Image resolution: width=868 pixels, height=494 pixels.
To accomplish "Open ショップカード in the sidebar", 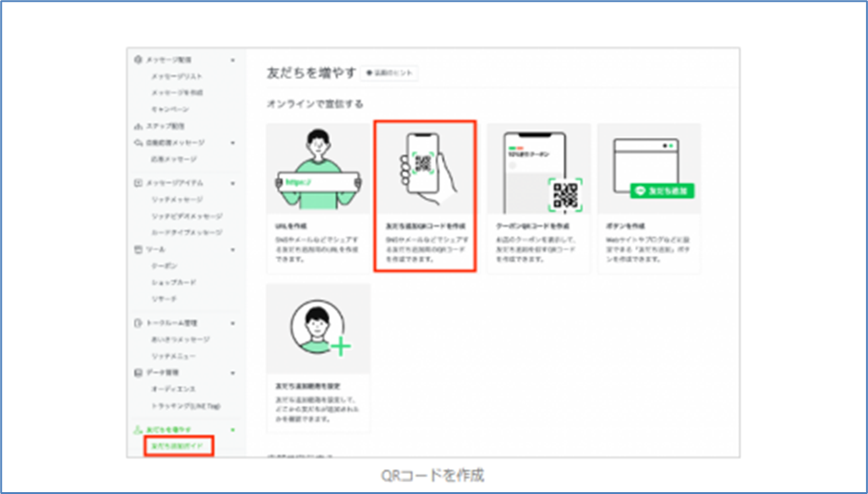I will click(x=174, y=282).
